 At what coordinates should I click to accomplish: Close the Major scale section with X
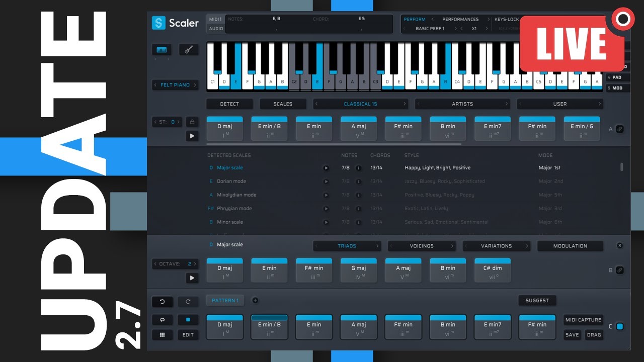click(620, 245)
